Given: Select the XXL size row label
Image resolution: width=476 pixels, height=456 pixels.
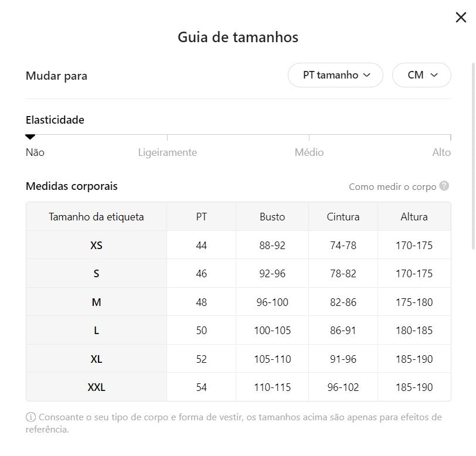Looking at the screenshot, I should click(x=96, y=387).
